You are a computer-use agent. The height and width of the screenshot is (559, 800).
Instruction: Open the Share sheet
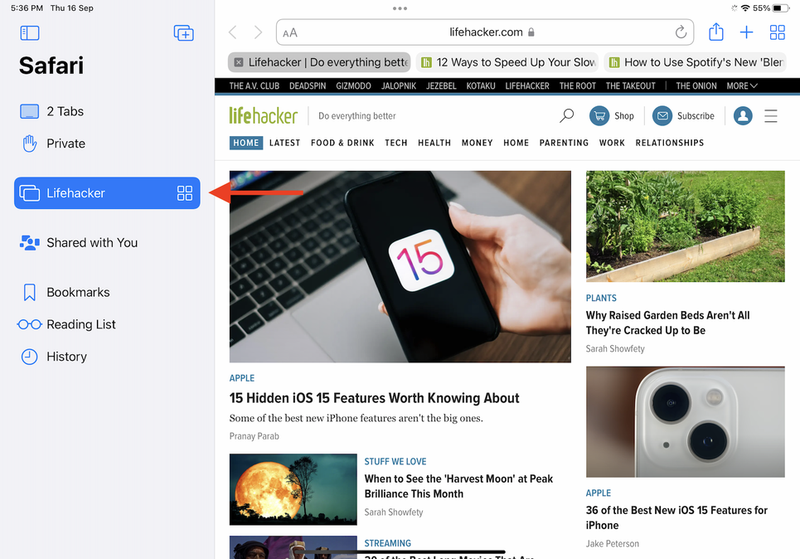[x=716, y=32]
